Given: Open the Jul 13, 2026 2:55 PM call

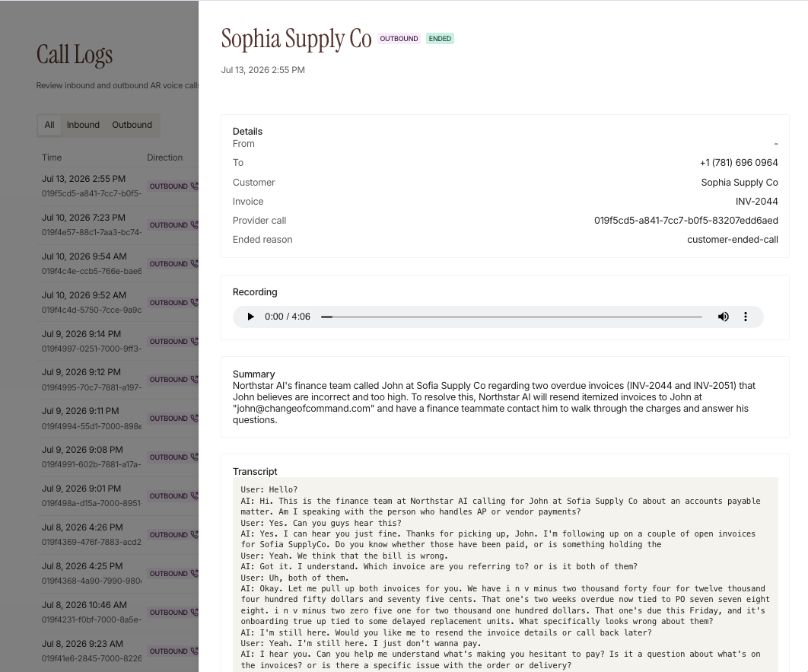Looking at the screenshot, I should tap(117, 186).
